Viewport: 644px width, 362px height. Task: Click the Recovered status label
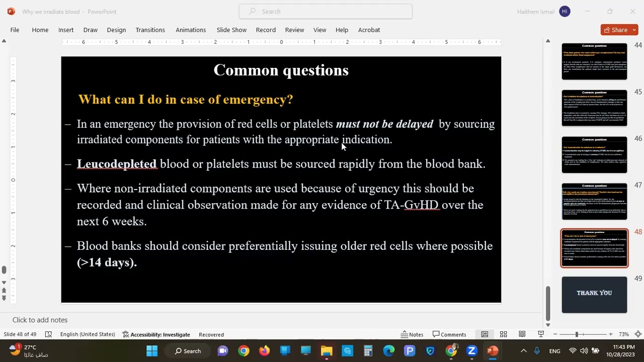(x=211, y=334)
